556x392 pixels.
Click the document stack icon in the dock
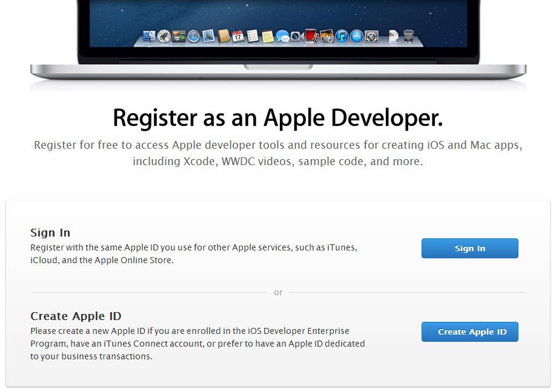[x=393, y=36]
